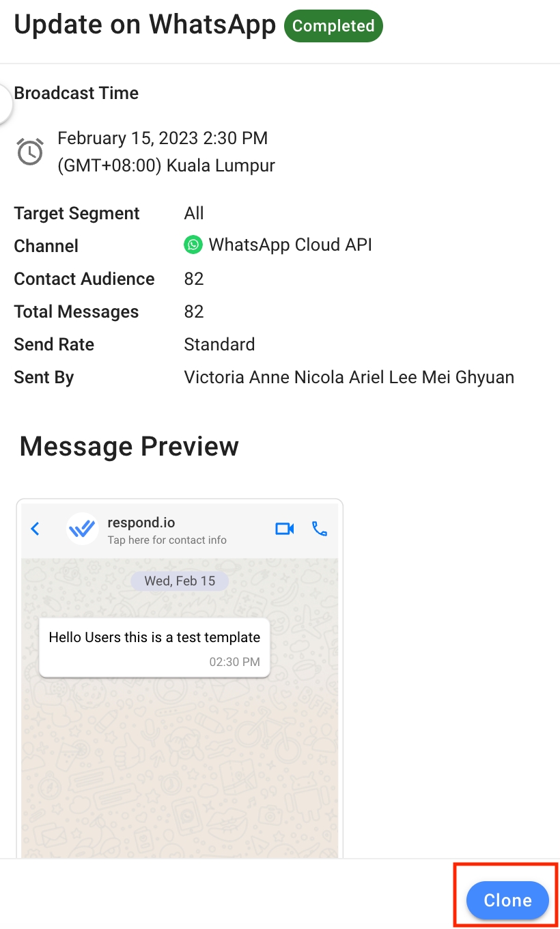Click the alarm clock broadcast time icon
This screenshot has height=929, width=560.
click(30, 152)
